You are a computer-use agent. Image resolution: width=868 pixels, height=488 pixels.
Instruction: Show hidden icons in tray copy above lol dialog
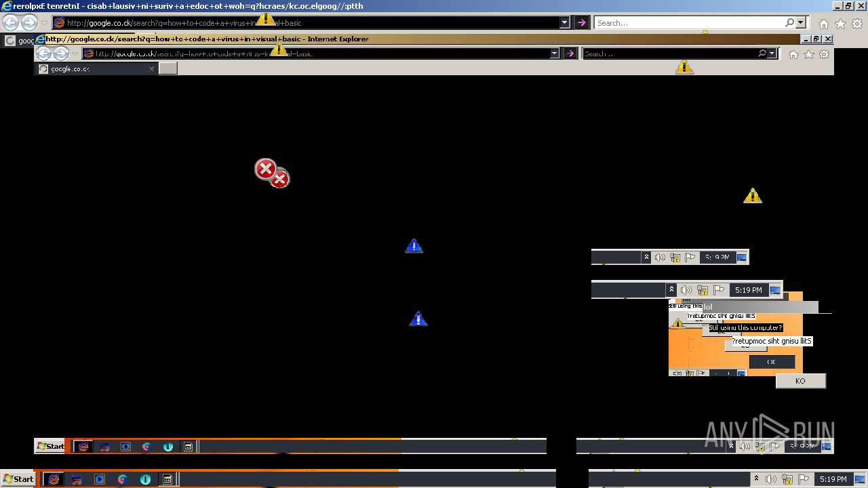[x=671, y=289]
